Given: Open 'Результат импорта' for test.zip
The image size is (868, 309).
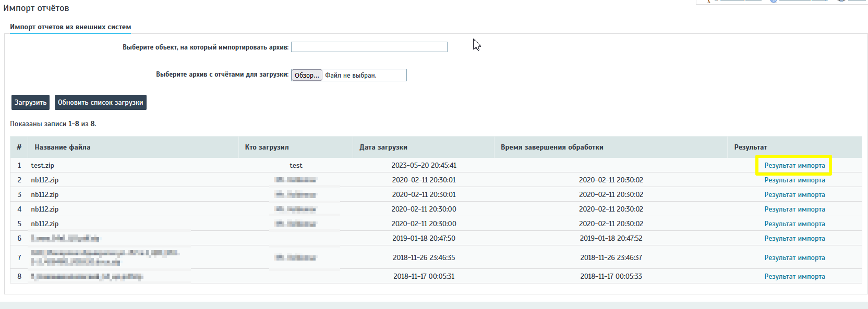Looking at the screenshot, I should [x=794, y=166].
